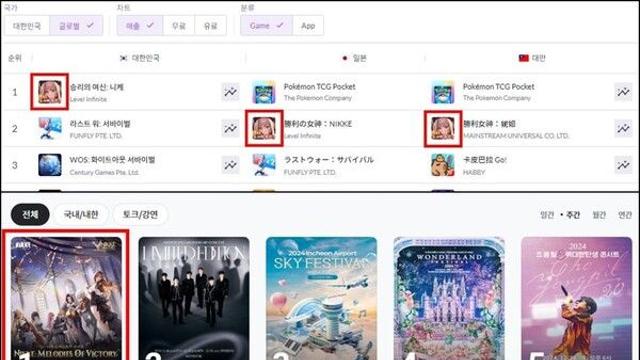Click Level Infinite under 승리의 여신: 니케
This screenshot has height=360, width=640.
[88, 99]
